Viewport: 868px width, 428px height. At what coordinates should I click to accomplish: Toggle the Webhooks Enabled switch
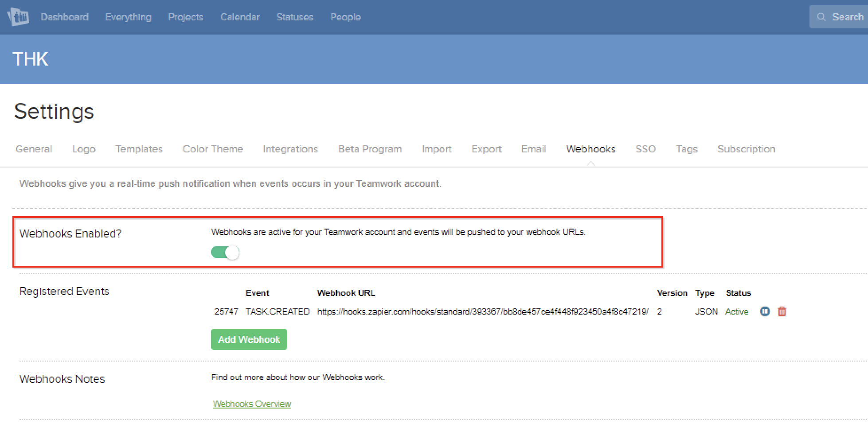pos(225,253)
